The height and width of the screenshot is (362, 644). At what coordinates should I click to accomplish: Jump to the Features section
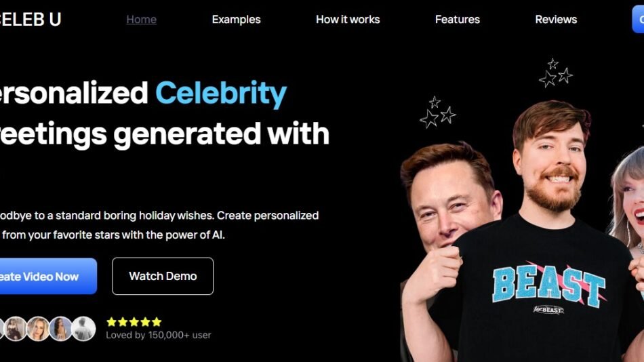click(x=458, y=19)
